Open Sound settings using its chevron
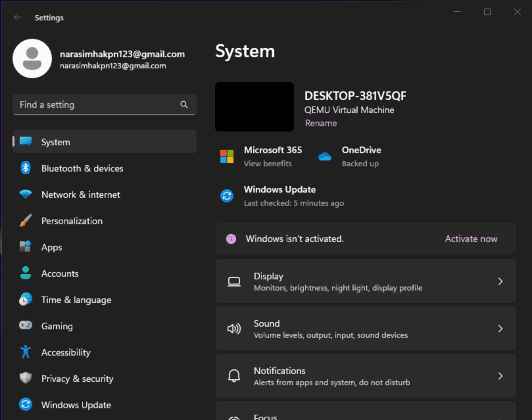This screenshot has height=420, width=532. pos(500,329)
